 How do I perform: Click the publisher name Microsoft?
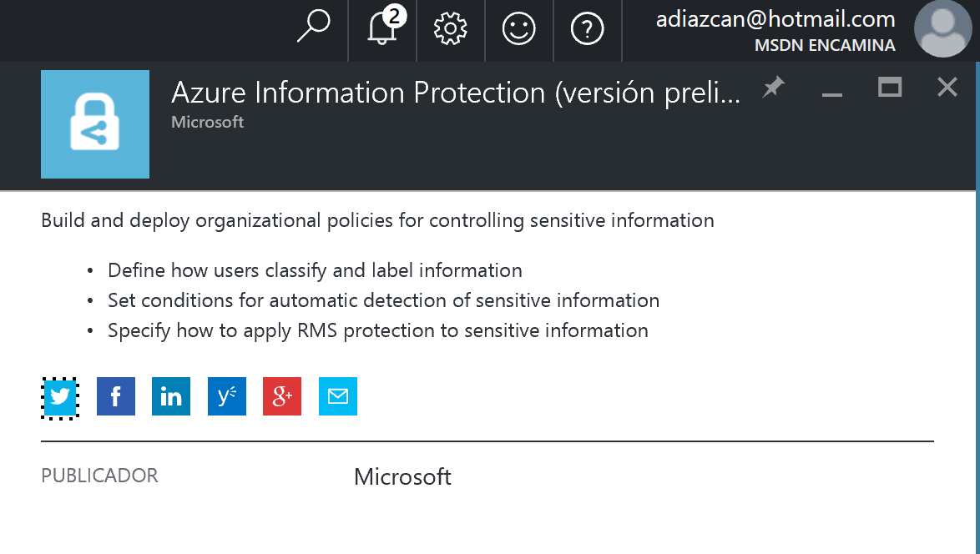click(x=402, y=476)
